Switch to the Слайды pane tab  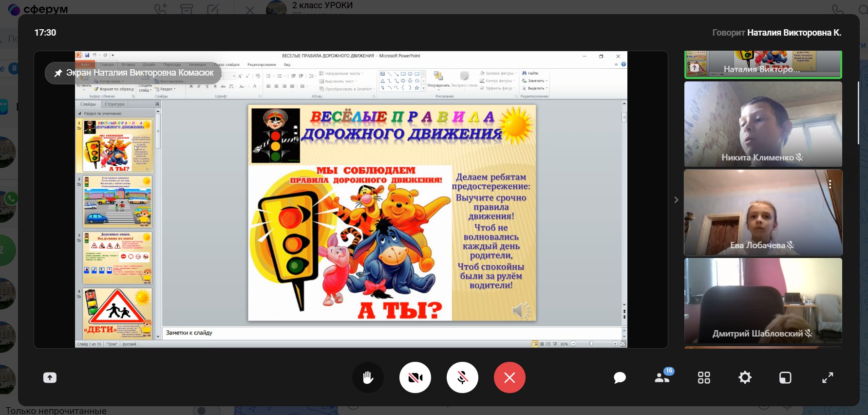(88, 104)
